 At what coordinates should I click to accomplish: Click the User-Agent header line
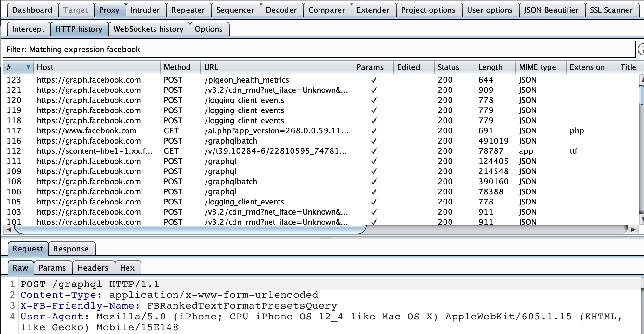[x=321, y=322]
